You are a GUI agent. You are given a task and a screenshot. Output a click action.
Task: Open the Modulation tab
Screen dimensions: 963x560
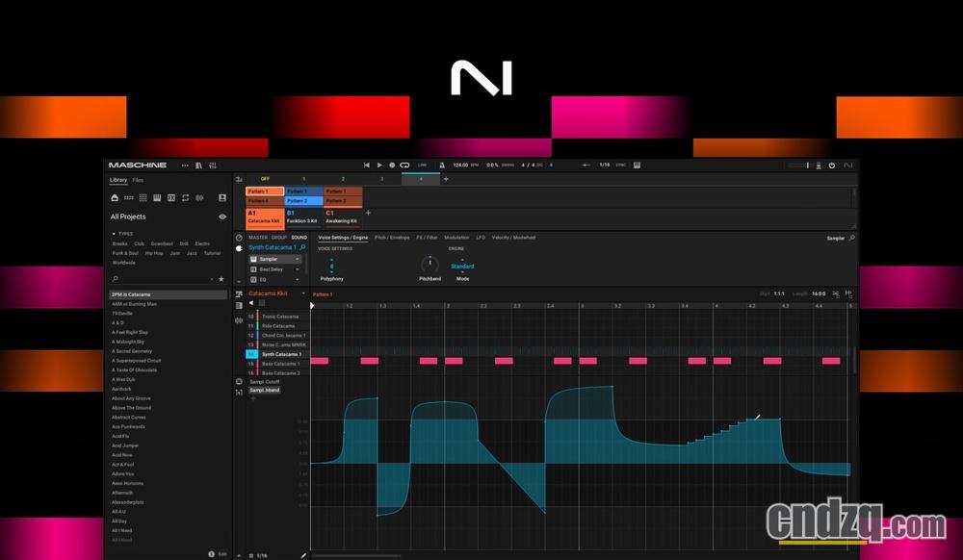tap(456, 238)
